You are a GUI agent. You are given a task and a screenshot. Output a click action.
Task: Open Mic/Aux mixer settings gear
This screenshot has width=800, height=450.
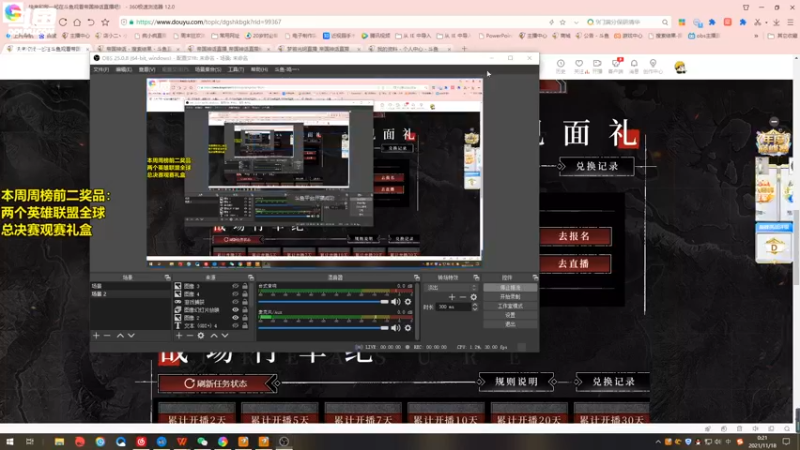coord(408,328)
